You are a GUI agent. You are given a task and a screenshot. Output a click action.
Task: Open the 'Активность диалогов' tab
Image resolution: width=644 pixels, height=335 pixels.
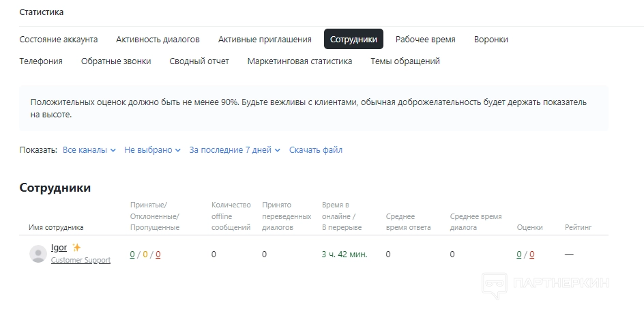(158, 40)
